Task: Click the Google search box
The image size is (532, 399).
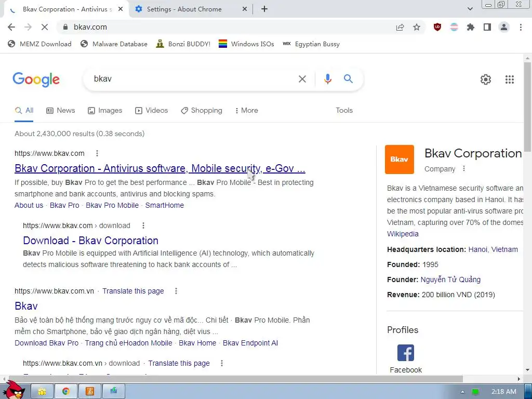Action: (x=193, y=79)
